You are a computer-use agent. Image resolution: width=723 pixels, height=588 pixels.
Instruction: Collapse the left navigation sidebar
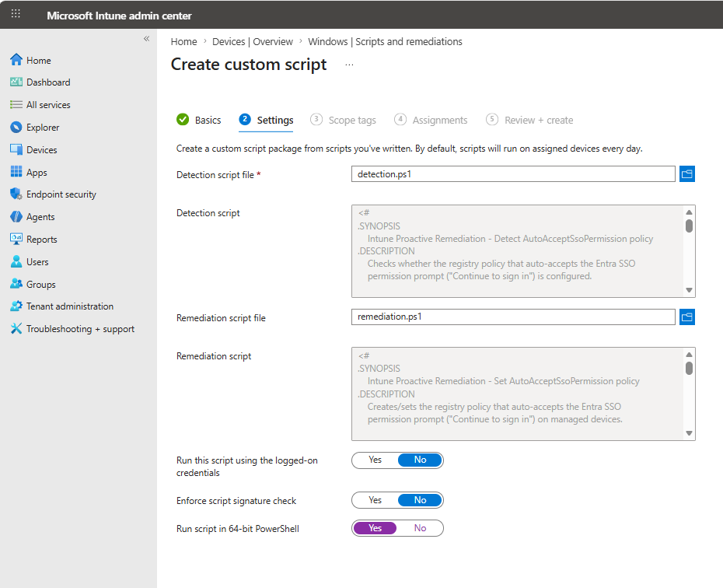click(146, 39)
